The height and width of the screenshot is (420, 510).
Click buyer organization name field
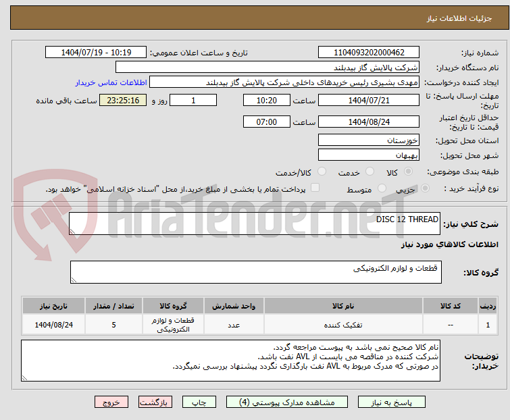pyautogui.click(x=267, y=68)
